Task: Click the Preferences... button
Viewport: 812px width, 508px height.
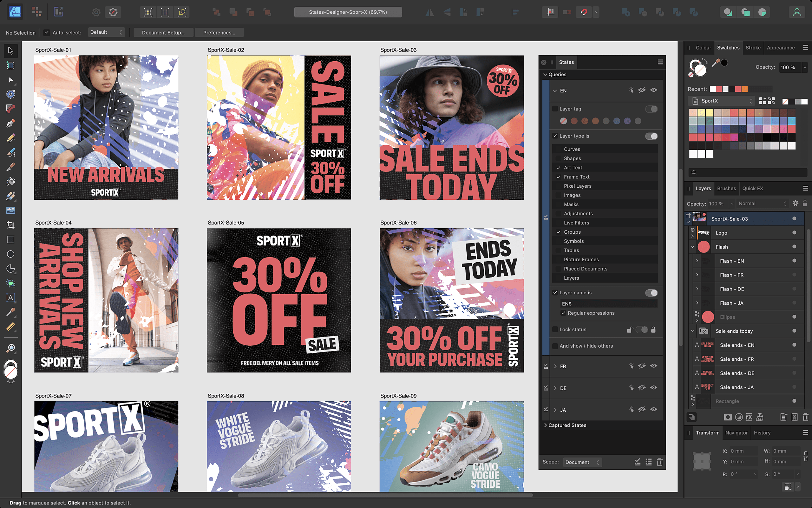Action: tap(219, 33)
